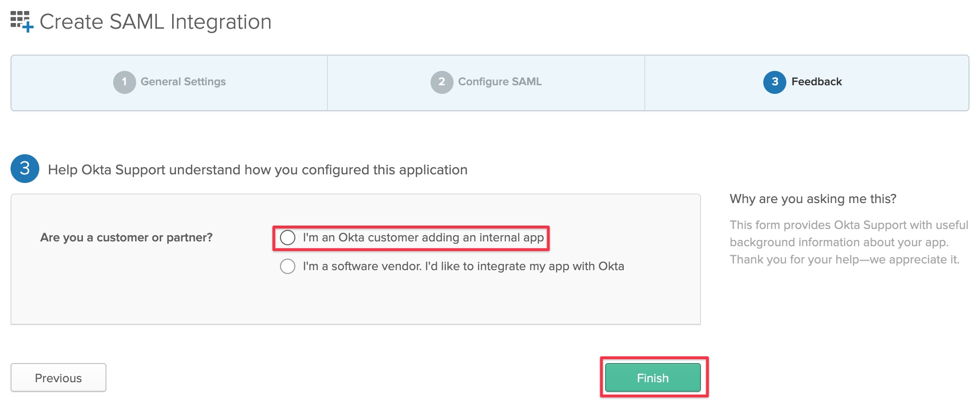Click the "Why are you asking me this?" heading
The width and height of the screenshot is (980, 410).
[x=813, y=199]
